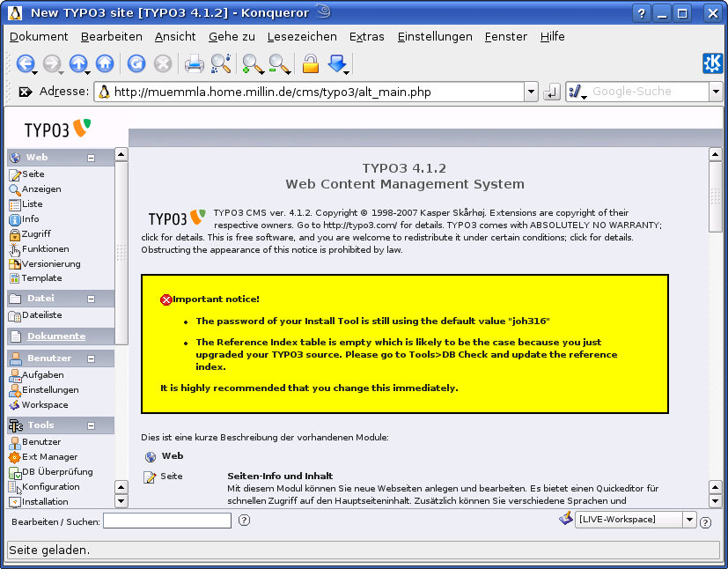Open the Dokument menu
The width and height of the screenshot is (728, 569).
coord(39,37)
